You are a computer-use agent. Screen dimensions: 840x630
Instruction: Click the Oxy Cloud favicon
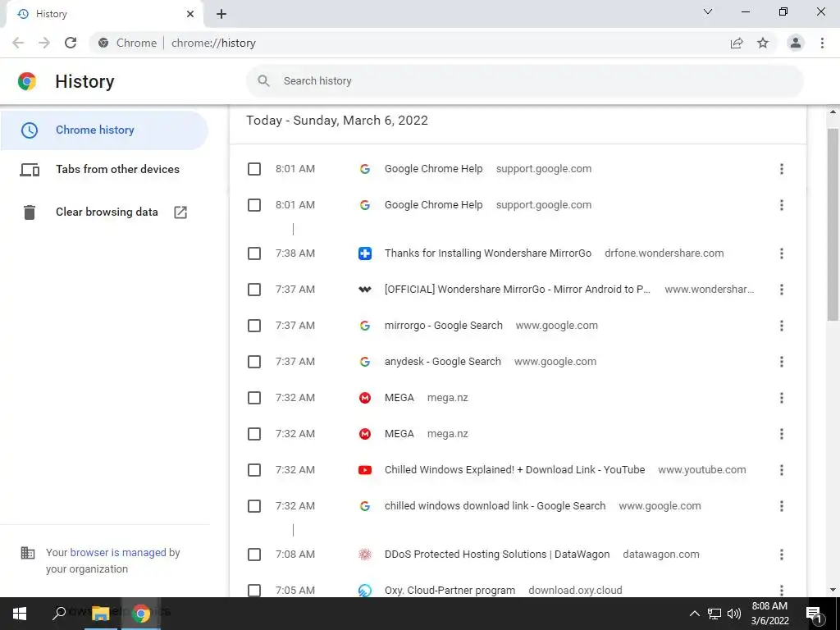(x=365, y=591)
